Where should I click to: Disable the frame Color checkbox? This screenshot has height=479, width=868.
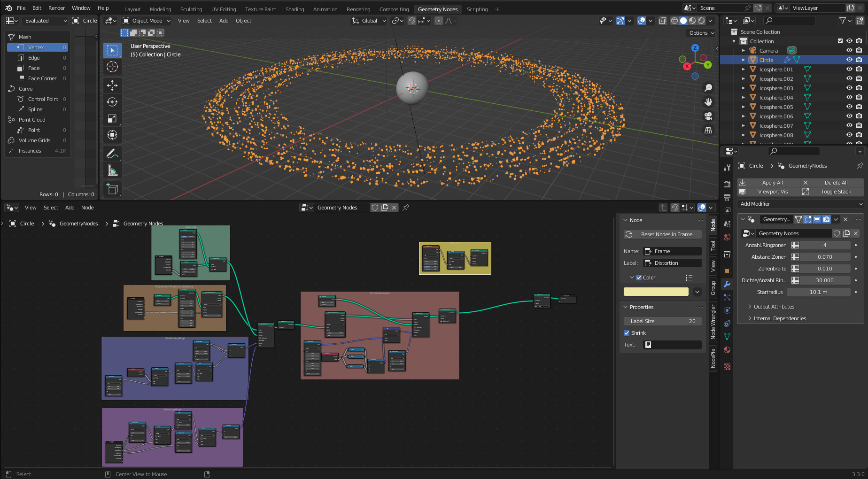click(x=639, y=278)
